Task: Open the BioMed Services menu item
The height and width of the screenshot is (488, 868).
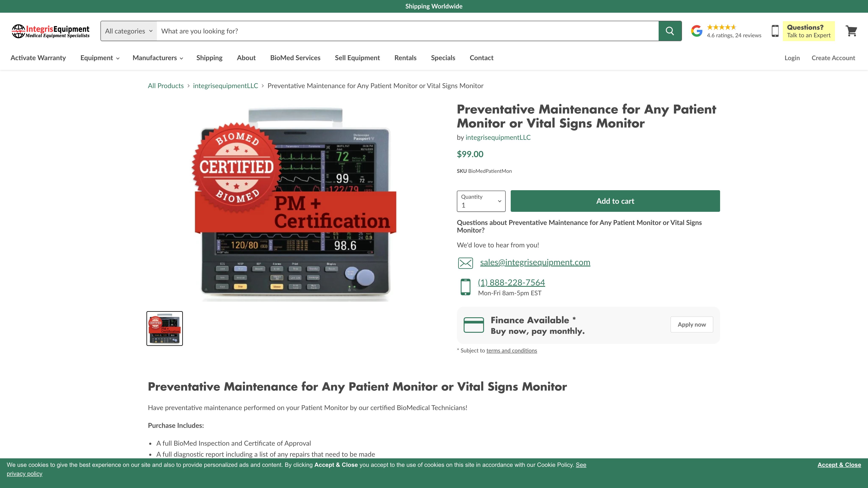Action: pyautogui.click(x=295, y=58)
